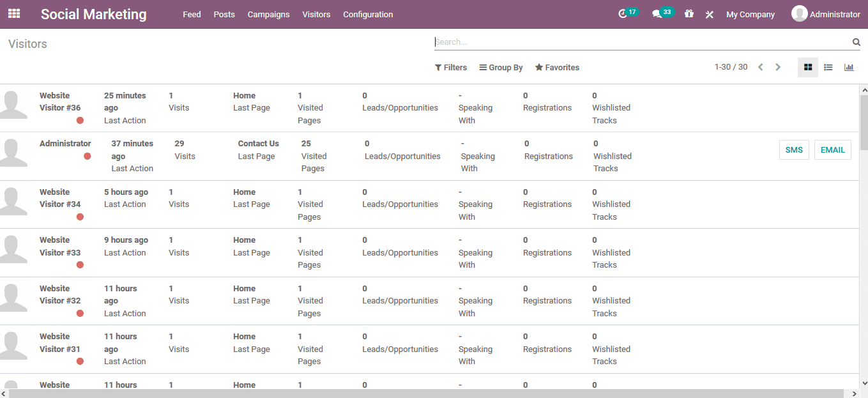Click avatar of Website Visitor #31
Image resolution: width=868 pixels, height=398 pixels.
13,346
